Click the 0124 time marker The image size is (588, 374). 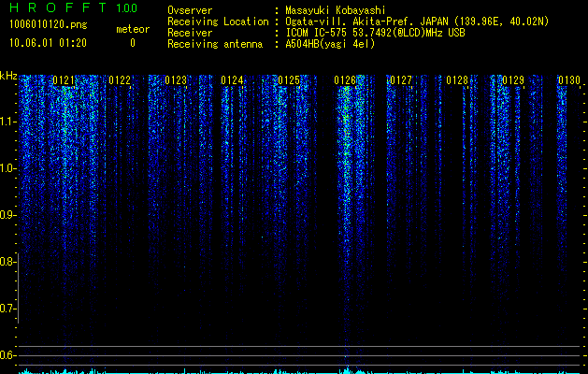pyautogui.click(x=232, y=80)
